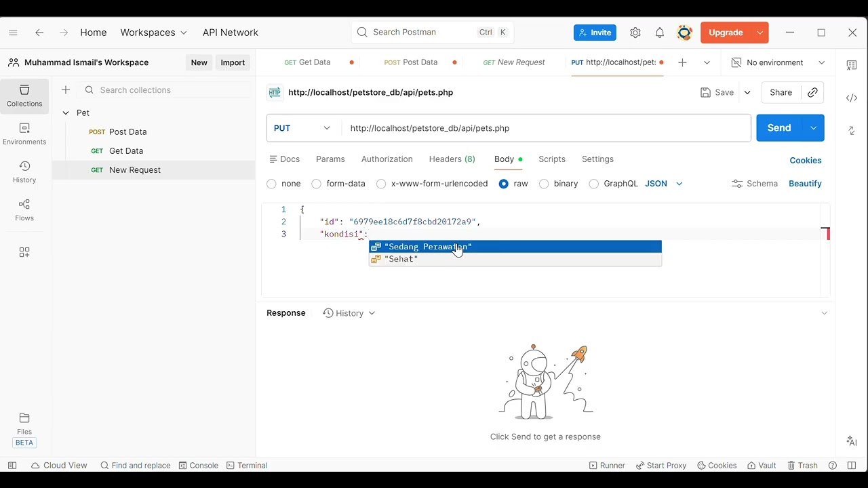This screenshot has height=488, width=868.
Task: Open the code snippet icon
Action: [852, 98]
